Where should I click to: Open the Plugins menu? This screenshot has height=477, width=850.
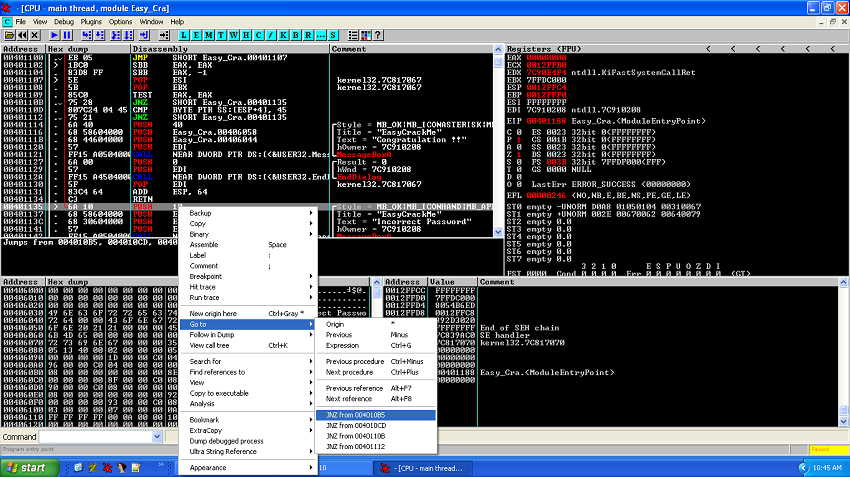pyautogui.click(x=91, y=22)
